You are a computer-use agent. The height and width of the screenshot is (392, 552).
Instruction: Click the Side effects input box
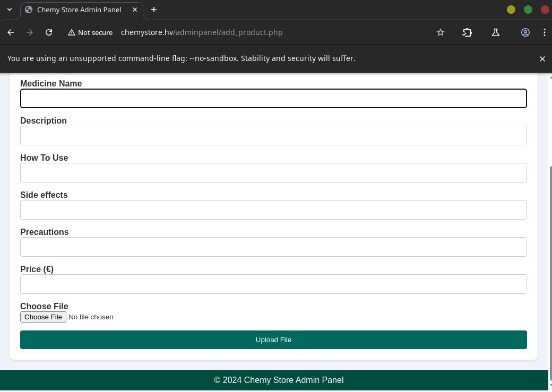(x=273, y=210)
